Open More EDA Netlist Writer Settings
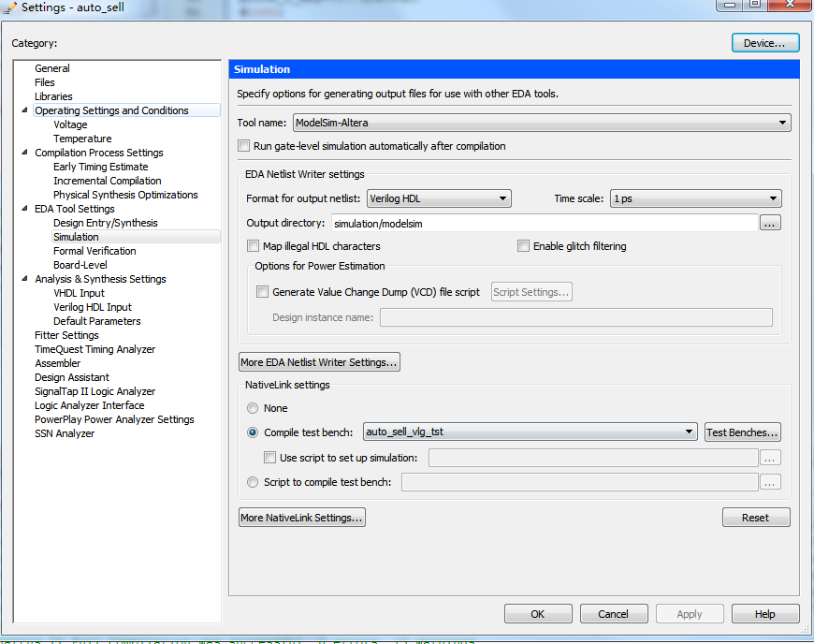The width and height of the screenshot is (814, 644). [319, 362]
